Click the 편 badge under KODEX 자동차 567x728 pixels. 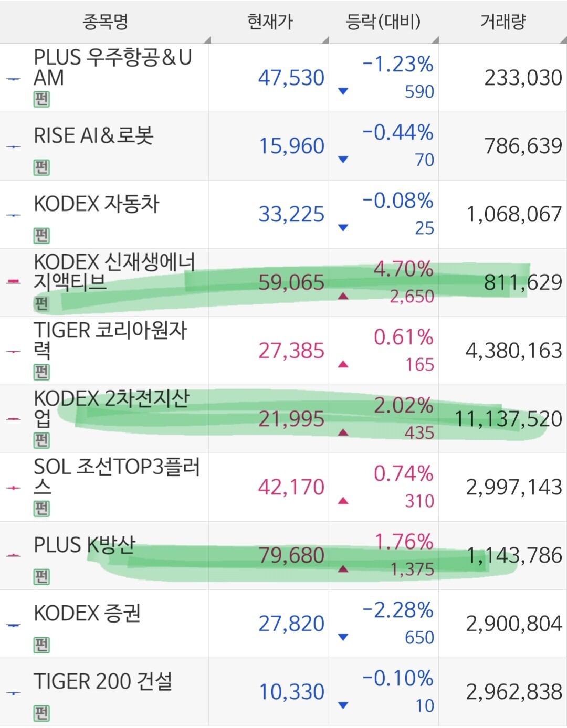tap(41, 236)
